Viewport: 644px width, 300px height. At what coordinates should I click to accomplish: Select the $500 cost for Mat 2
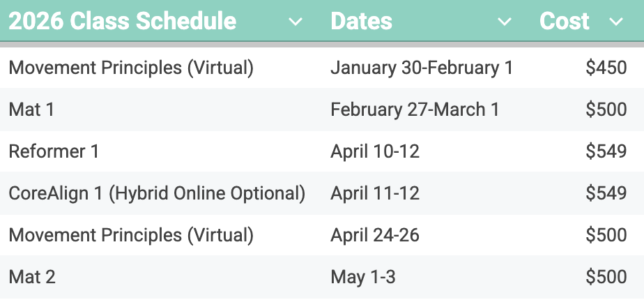[x=606, y=277]
